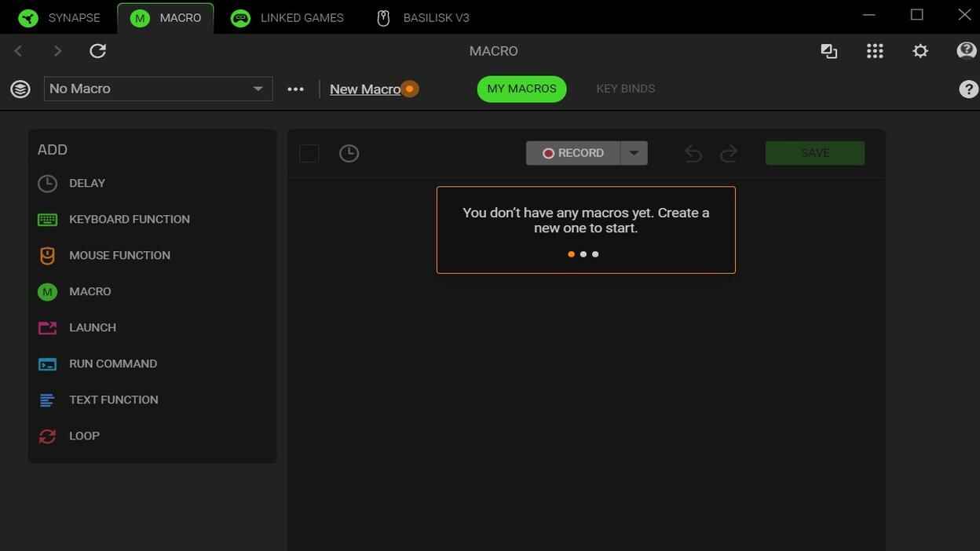Minimize the Synapse window
This screenshot has width=980, height=551.
coord(868,15)
